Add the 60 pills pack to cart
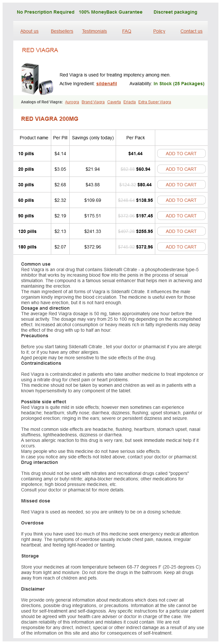The image size is (221, 644). click(181, 200)
